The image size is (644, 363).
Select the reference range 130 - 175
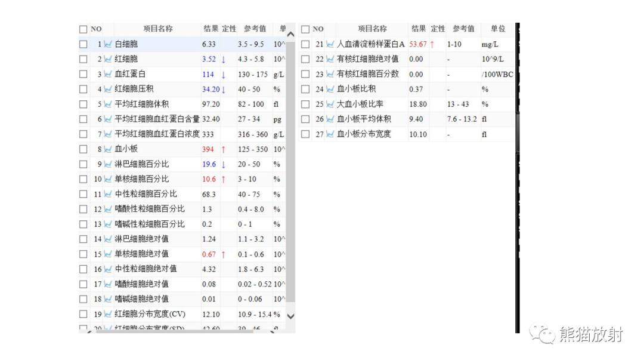coord(253,75)
